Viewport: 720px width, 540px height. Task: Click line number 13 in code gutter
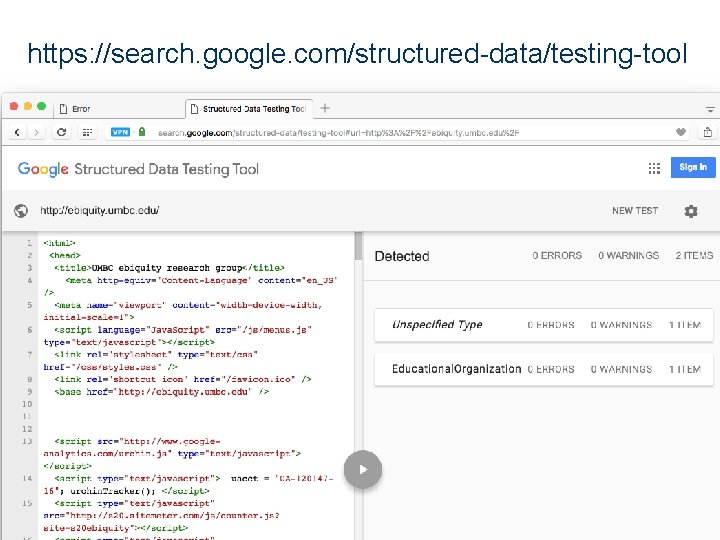tap(27, 441)
